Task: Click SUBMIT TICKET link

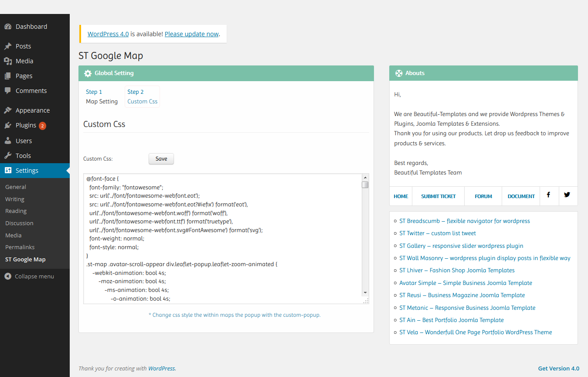Action: (x=438, y=196)
